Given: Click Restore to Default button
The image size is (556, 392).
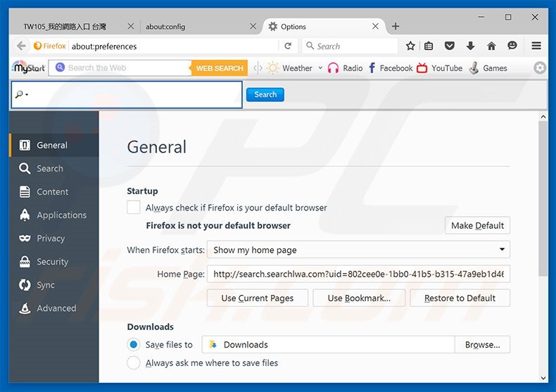Looking at the screenshot, I should tap(460, 298).
